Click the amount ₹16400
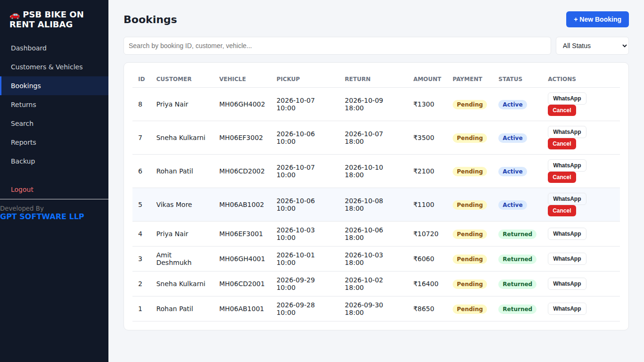 (x=426, y=284)
